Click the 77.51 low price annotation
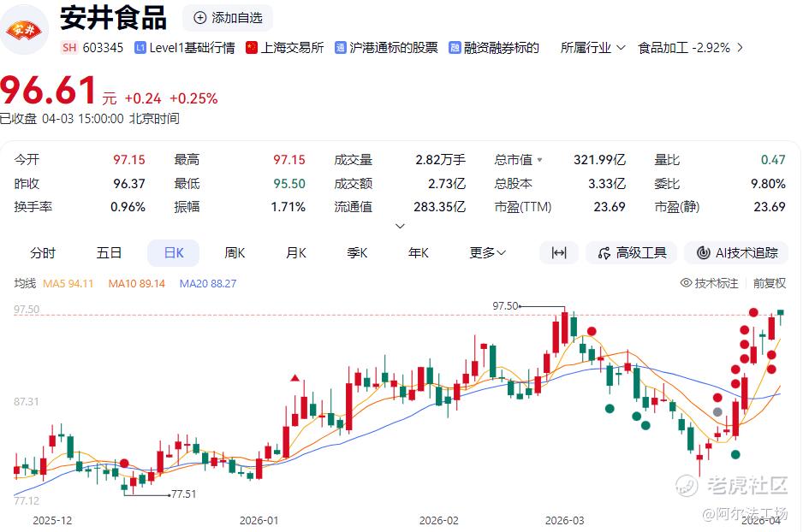Viewport: 803px width, 532px height. tap(183, 494)
